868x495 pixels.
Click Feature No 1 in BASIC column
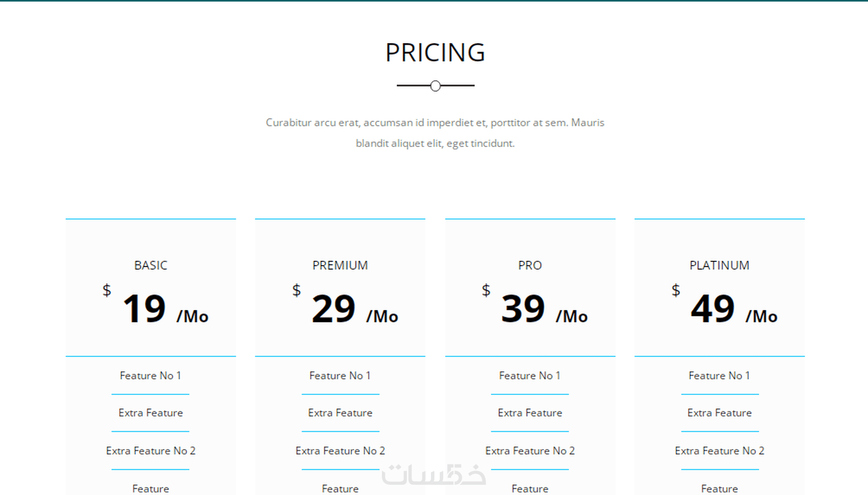[x=151, y=376]
